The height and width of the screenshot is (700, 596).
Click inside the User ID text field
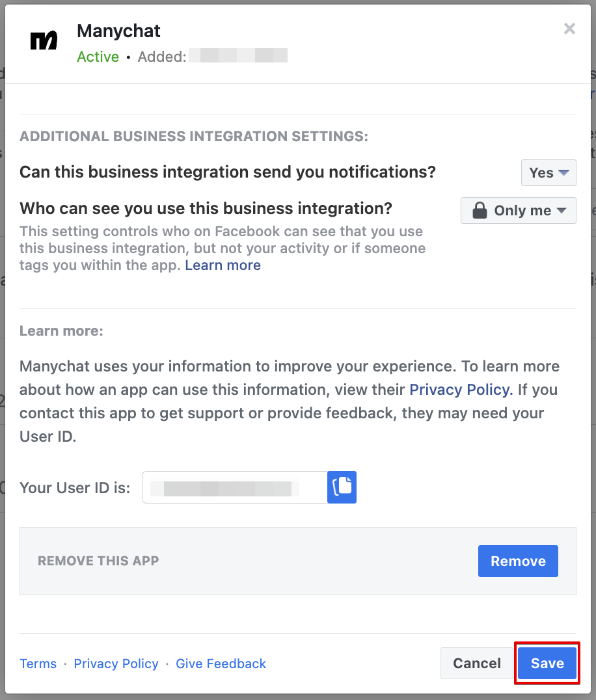tap(234, 487)
